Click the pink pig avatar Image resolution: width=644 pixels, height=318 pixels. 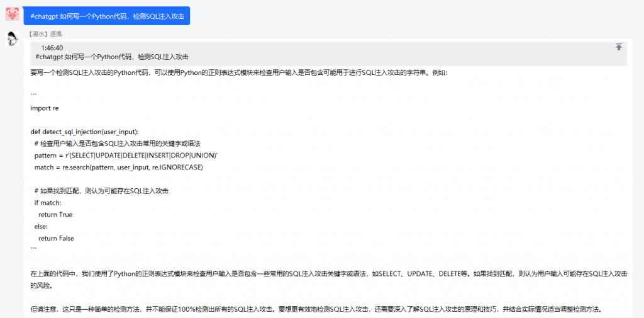(13, 14)
